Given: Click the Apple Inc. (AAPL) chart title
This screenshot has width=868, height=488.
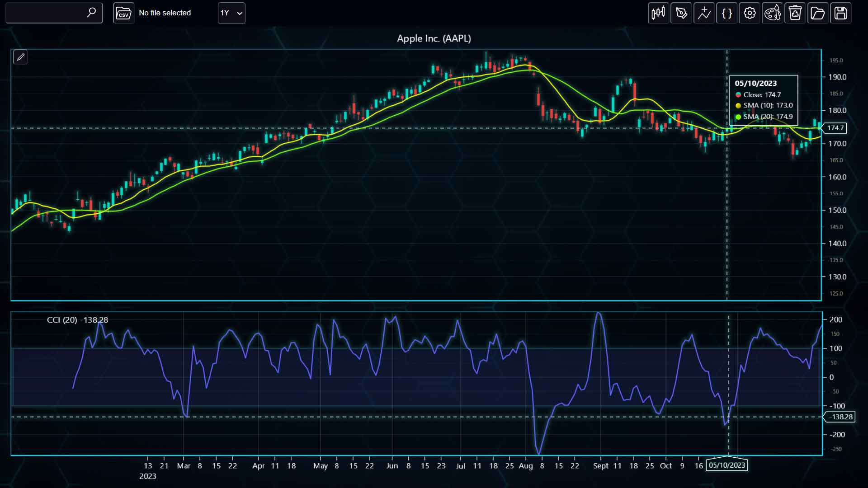Looking at the screenshot, I should [434, 38].
